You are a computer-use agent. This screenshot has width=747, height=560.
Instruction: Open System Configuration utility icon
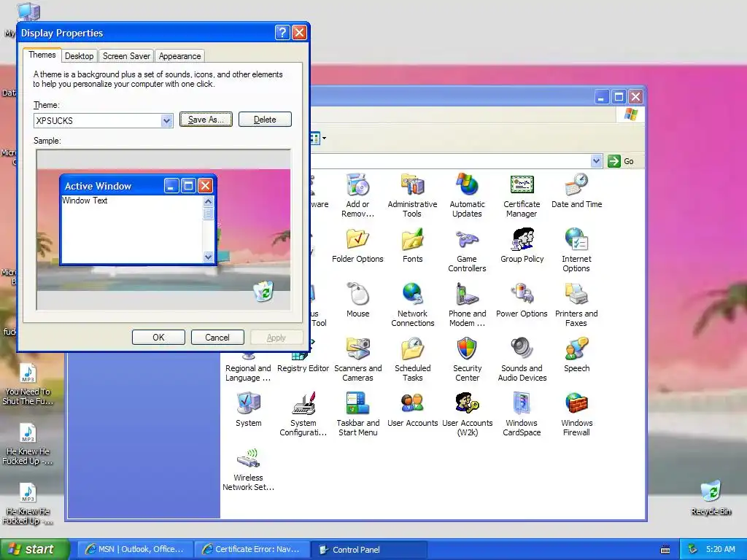tap(303, 415)
